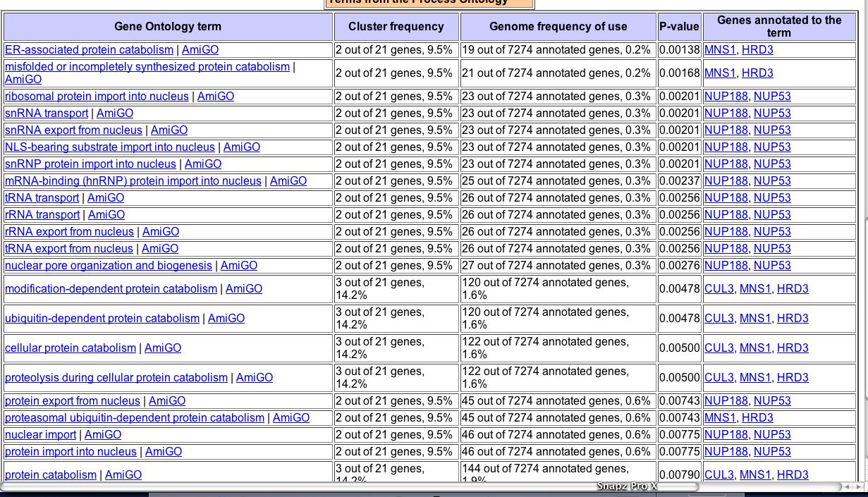Select the "25 out of 7274 annotated genes" cell
This screenshot has width=868, height=497.
click(x=558, y=181)
